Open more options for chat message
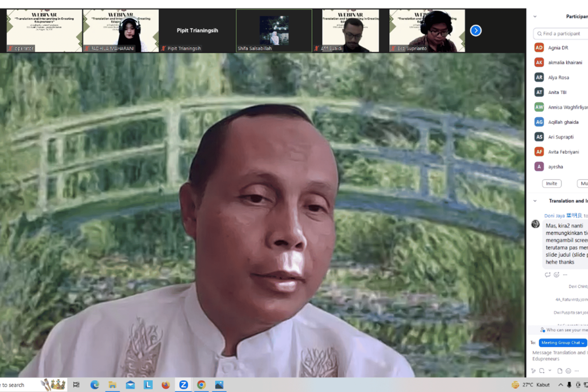This screenshot has height=392, width=588. point(565,275)
